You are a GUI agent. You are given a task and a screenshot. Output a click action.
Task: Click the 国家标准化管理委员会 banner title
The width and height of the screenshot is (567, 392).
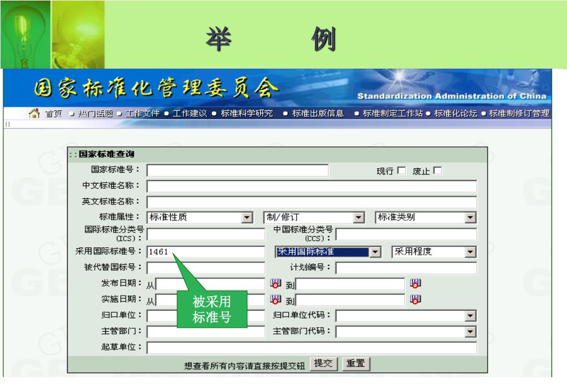click(x=156, y=87)
